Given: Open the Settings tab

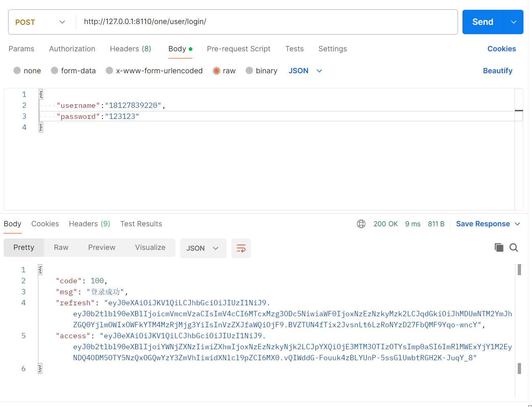Looking at the screenshot, I should click(333, 49).
